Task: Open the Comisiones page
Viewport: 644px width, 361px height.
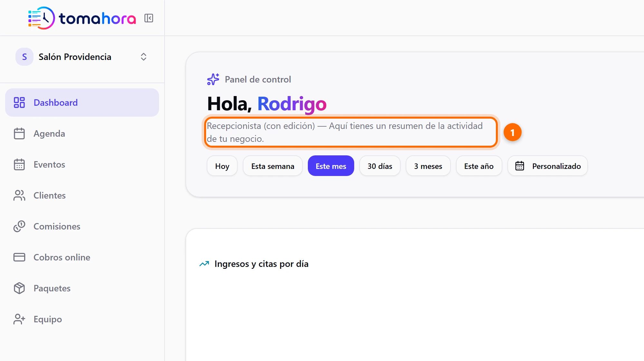Action: click(82, 226)
